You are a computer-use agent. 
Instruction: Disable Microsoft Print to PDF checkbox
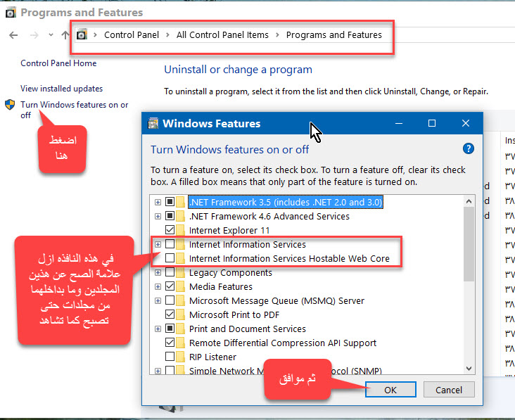pyautogui.click(x=170, y=314)
